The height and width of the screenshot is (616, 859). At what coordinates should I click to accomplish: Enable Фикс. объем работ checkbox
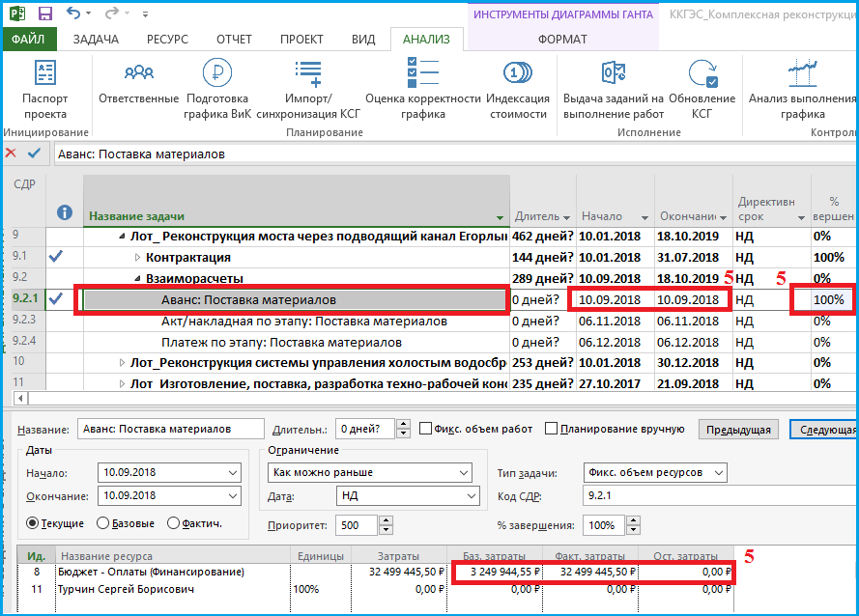(426, 428)
